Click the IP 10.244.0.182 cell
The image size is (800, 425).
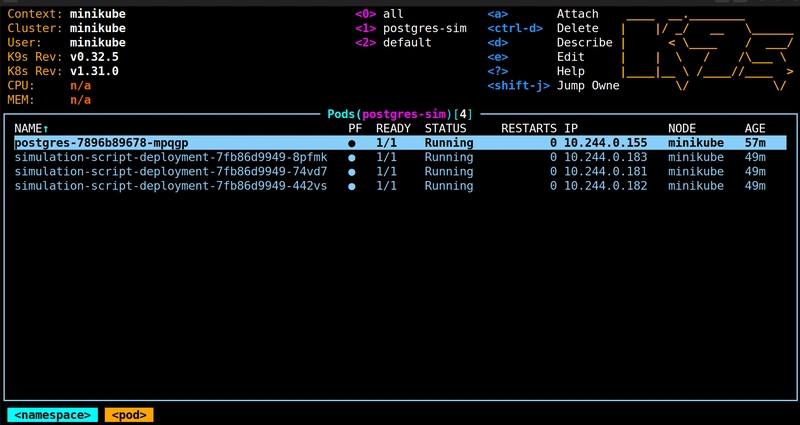(x=606, y=186)
